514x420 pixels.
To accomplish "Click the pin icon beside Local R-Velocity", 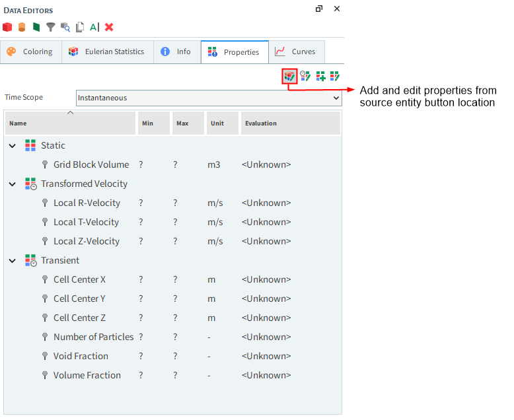I will 45,203.
